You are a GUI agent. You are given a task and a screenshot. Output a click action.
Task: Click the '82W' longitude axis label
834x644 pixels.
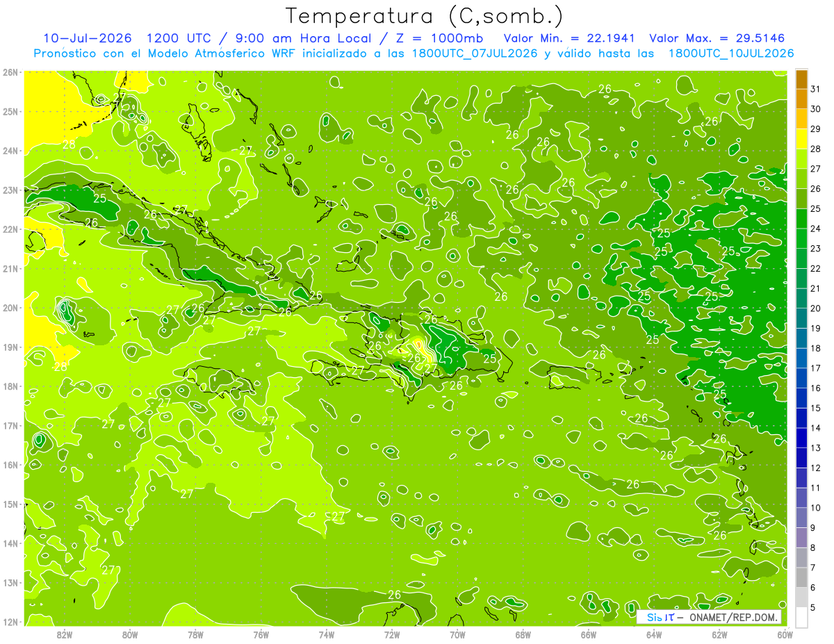65,635
